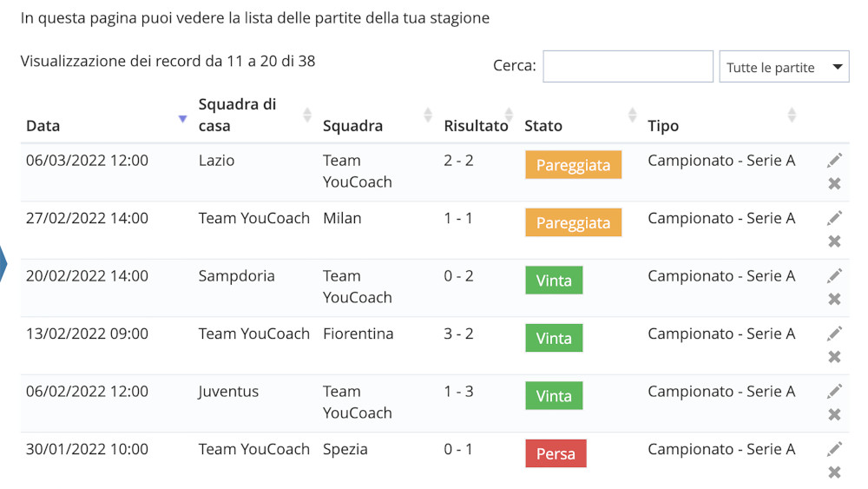Edit the Milan match with pencil icon
The image size is (868, 489).
pyautogui.click(x=834, y=218)
